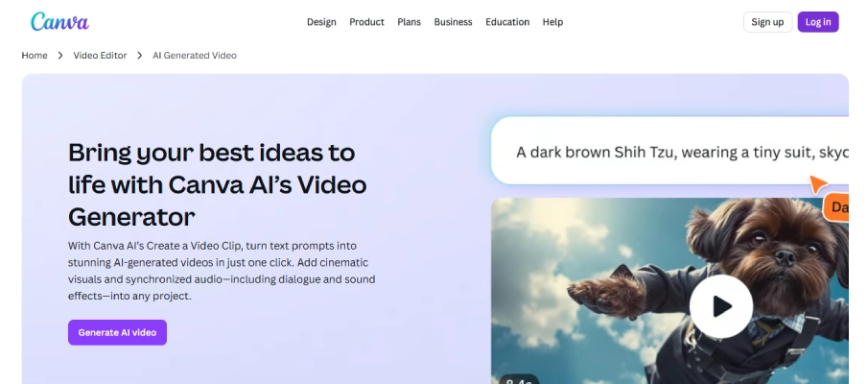
Task: Click the skydiving dog video thumbnail
Action: tap(669, 291)
